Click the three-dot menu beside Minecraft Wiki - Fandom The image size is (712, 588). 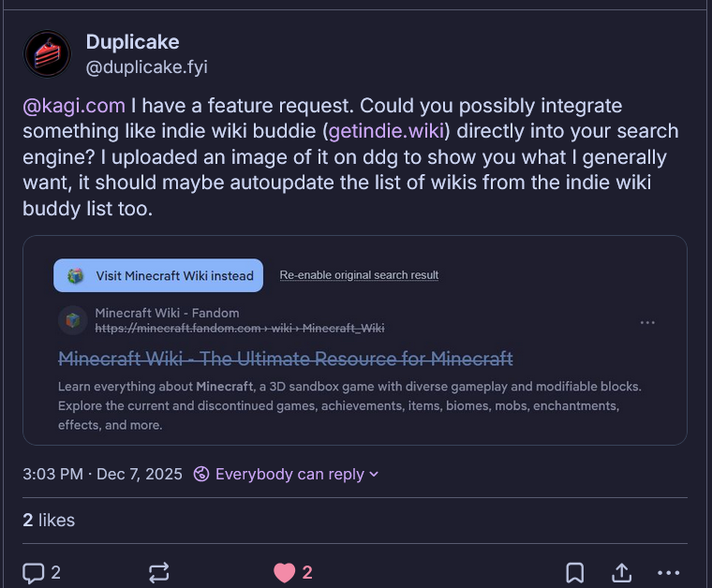[x=647, y=322]
